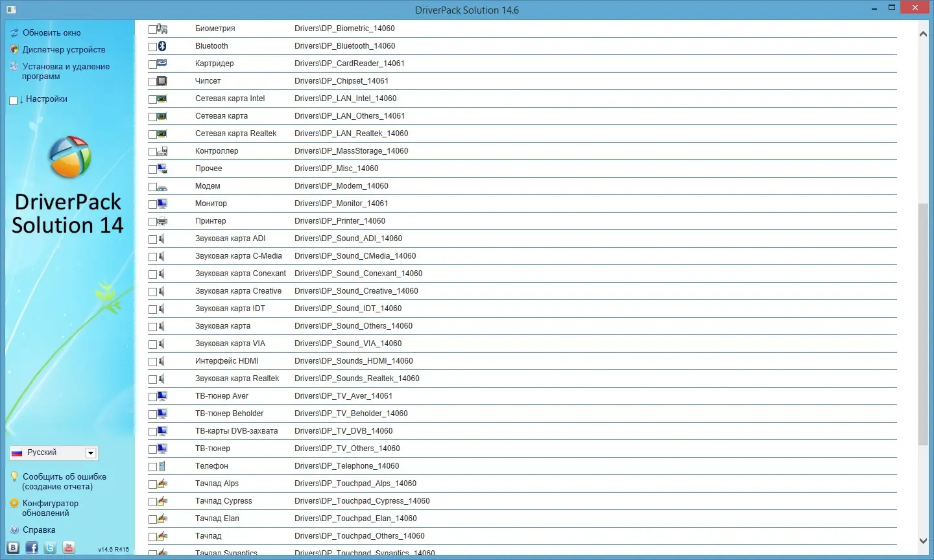
Task: Check the Звуковая карта VIA checkbox
Action: [152, 344]
